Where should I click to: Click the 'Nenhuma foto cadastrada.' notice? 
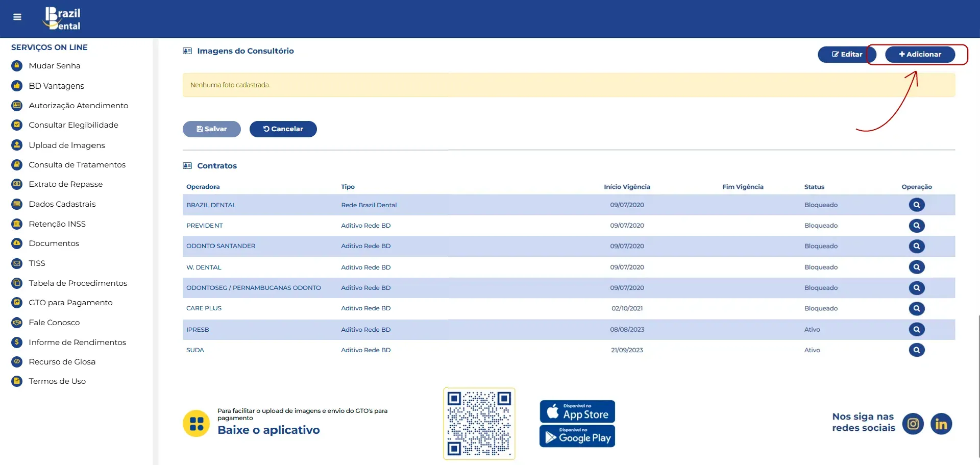(569, 85)
